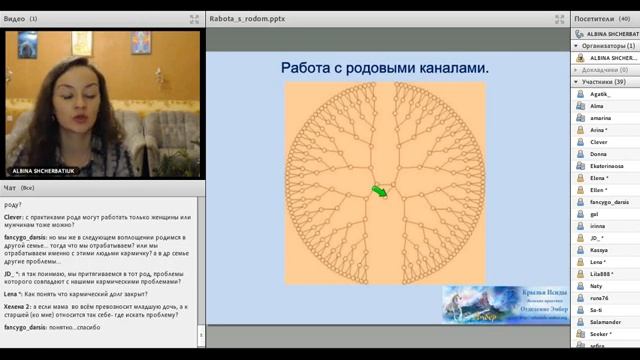Click fancygo_darsis message 'понятно...спасибо'
This screenshot has height=360, width=640.
tap(52, 327)
